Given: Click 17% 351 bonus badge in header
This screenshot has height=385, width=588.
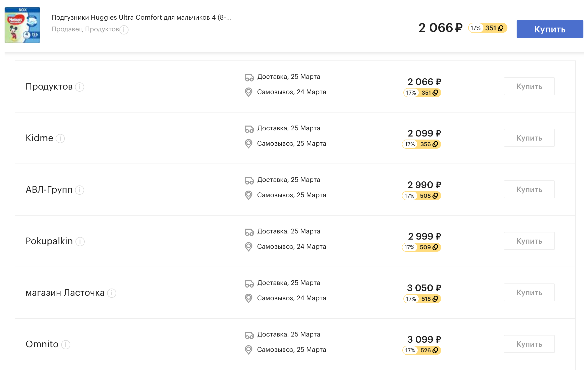Looking at the screenshot, I should pyautogui.click(x=488, y=28).
